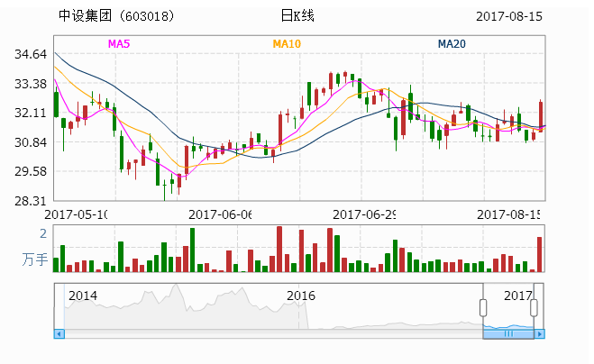Click the 29.58 price axis label
This screenshot has width=594, height=364.
[x=31, y=171]
